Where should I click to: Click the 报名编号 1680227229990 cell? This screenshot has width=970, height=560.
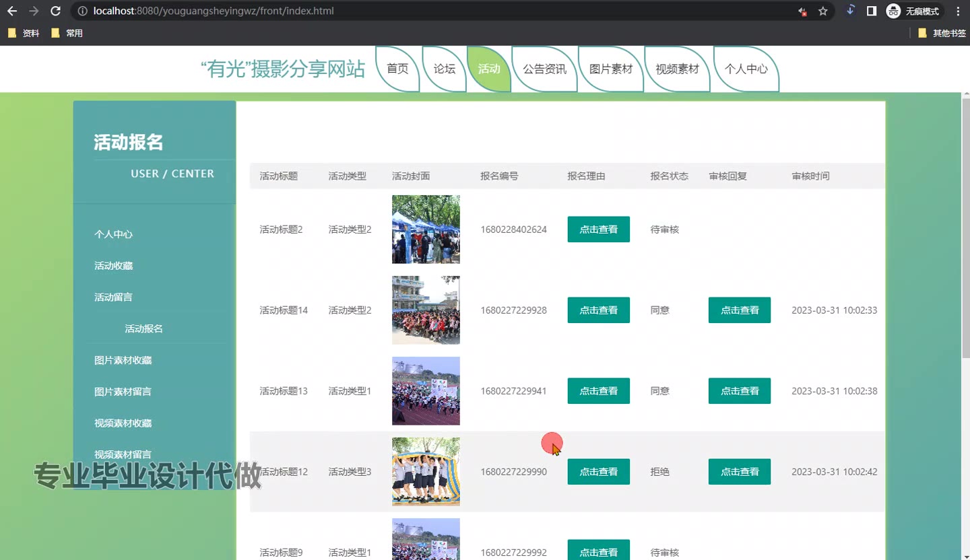click(x=513, y=472)
